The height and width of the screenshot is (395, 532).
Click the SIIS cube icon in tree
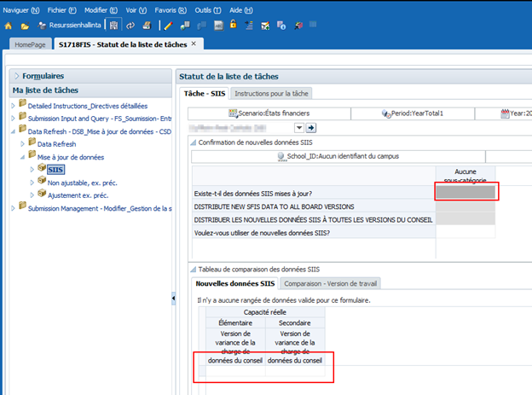(43, 170)
